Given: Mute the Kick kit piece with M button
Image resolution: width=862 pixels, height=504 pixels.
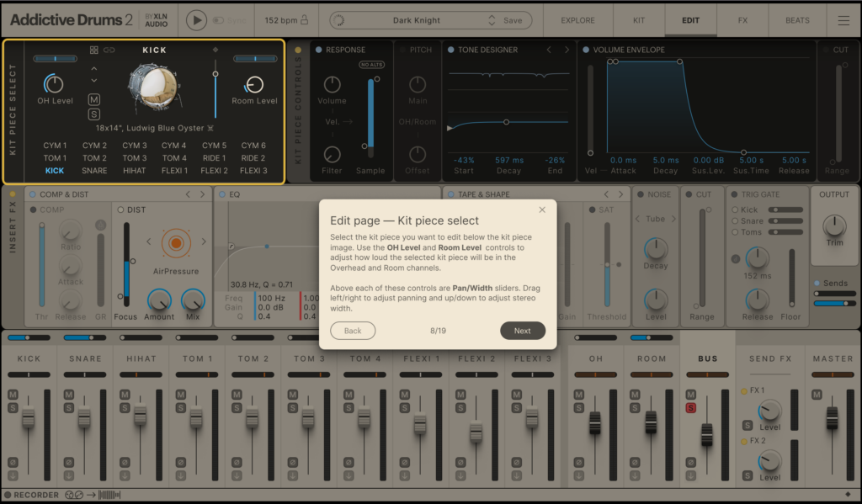Looking at the screenshot, I should [93, 101].
